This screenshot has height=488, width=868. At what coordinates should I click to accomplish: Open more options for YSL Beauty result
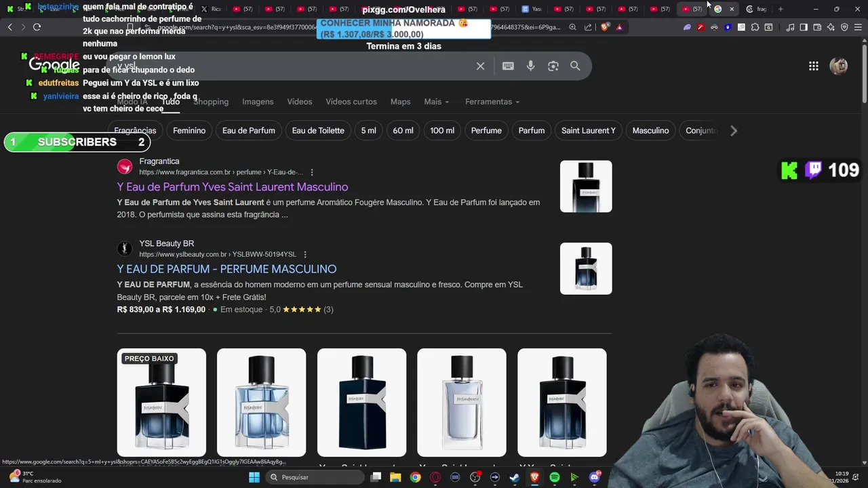pos(305,254)
